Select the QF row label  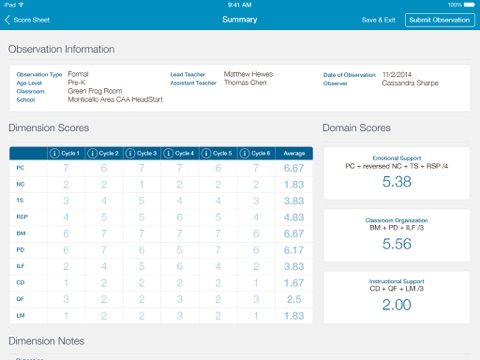tap(20, 299)
